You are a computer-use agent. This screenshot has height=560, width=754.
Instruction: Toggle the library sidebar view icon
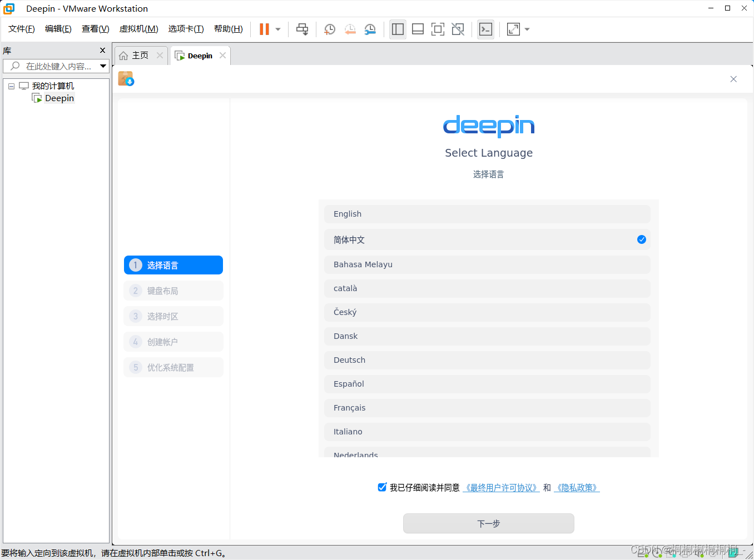tap(398, 29)
